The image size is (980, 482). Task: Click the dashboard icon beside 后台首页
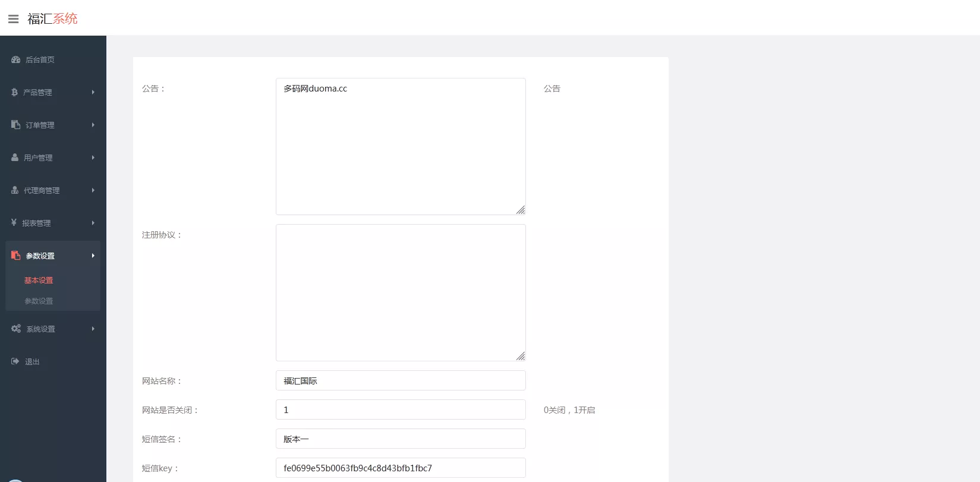click(x=16, y=59)
